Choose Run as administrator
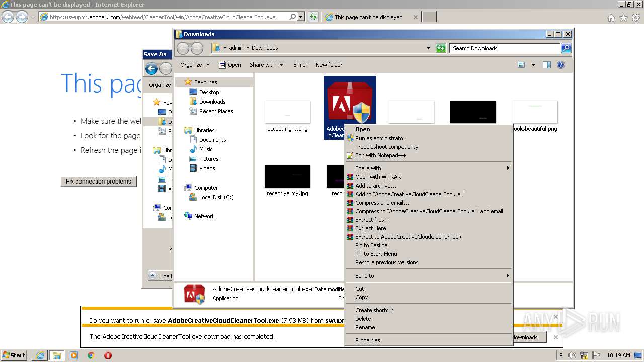This screenshot has height=362, width=644. (380, 138)
